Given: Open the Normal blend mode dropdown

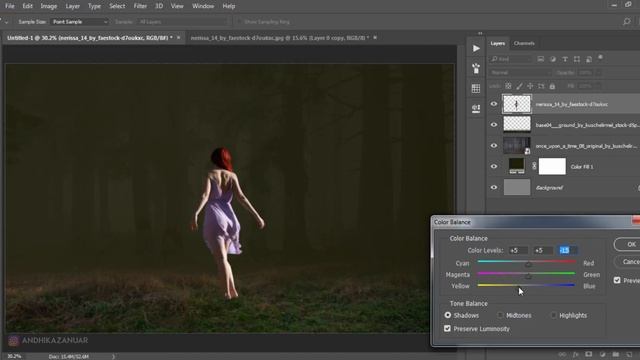Looking at the screenshot, I should (520, 73).
